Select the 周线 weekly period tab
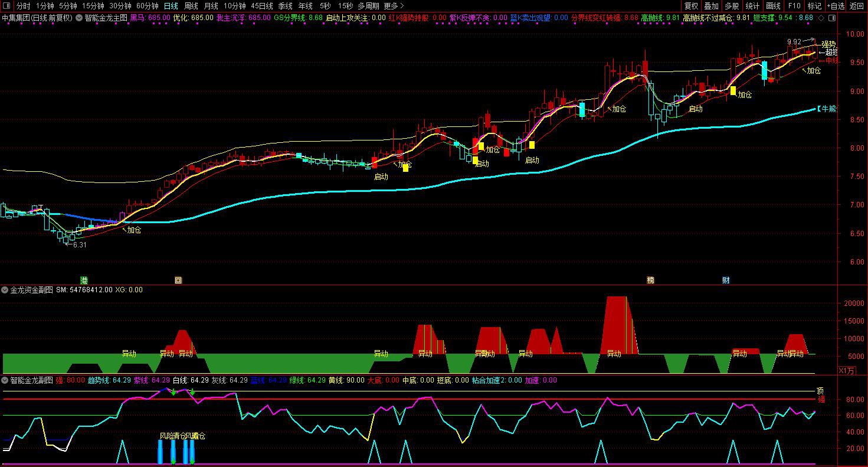 coord(191,6)
